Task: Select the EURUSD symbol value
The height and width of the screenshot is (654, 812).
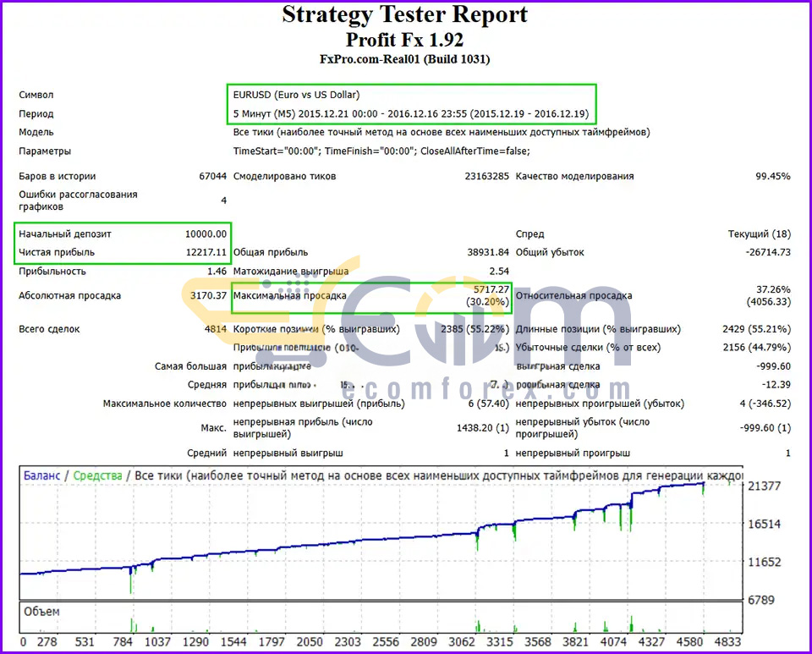Action: 302,95
